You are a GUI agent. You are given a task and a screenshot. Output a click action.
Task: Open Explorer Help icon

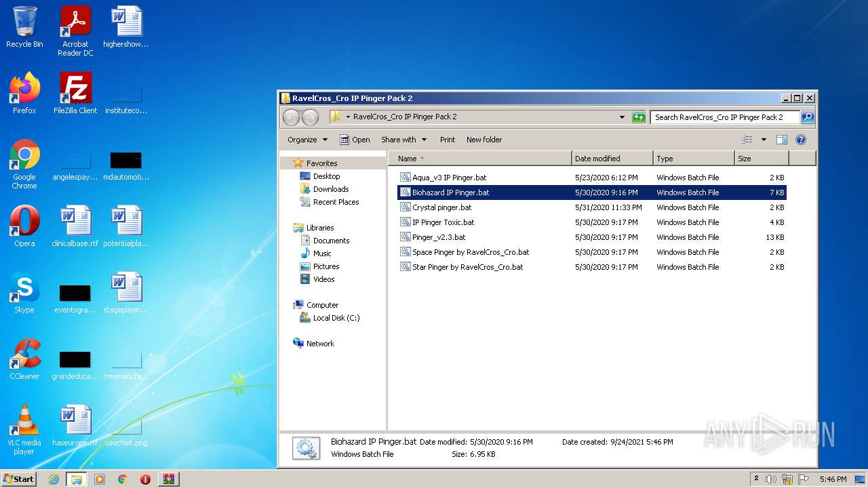click(801, 140)
